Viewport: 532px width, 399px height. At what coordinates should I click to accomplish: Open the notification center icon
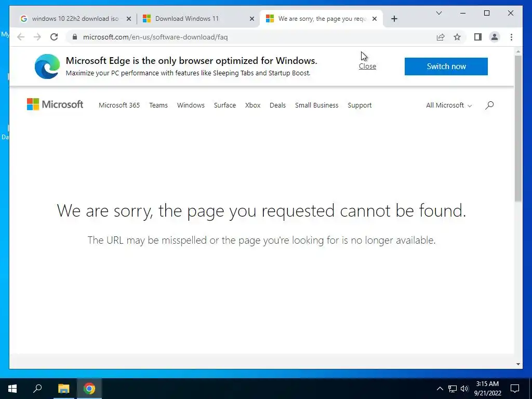coord(515,389)
